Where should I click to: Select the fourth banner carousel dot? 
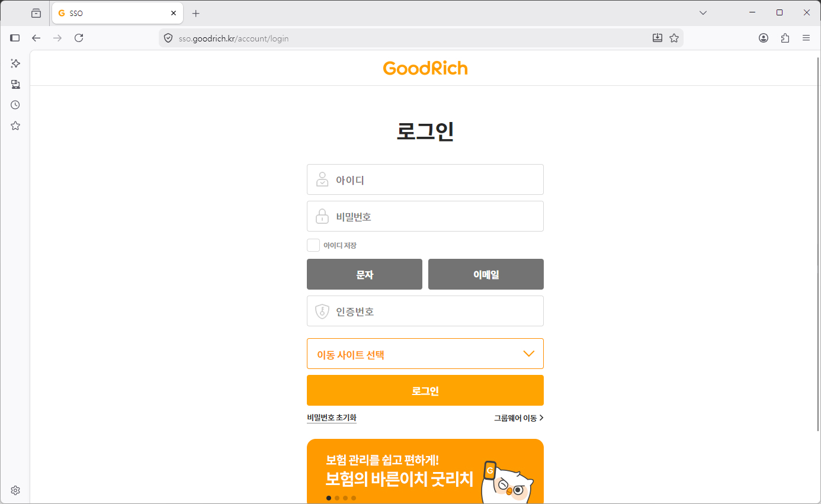(x=354, y=498)
